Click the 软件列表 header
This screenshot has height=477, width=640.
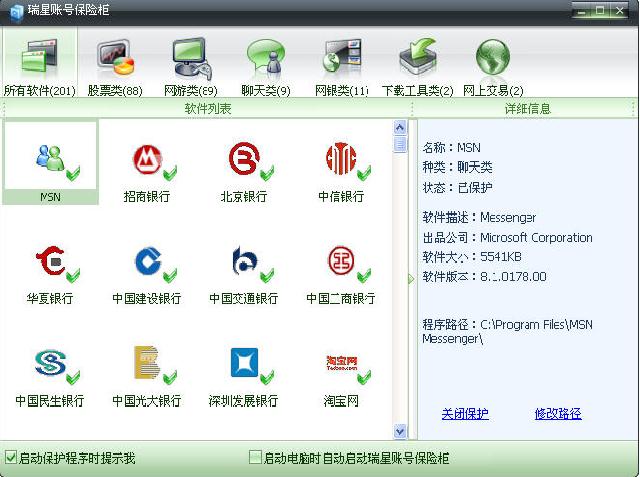[208, 109]
